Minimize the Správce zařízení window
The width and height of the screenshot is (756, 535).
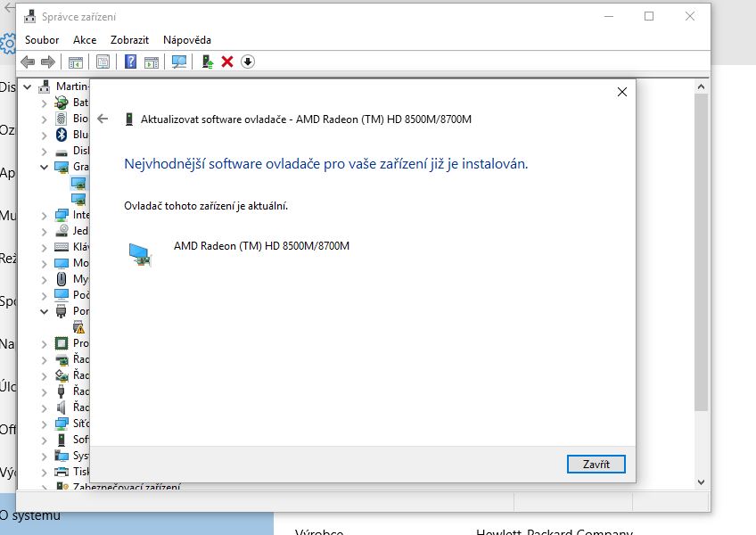coord(609,16)
